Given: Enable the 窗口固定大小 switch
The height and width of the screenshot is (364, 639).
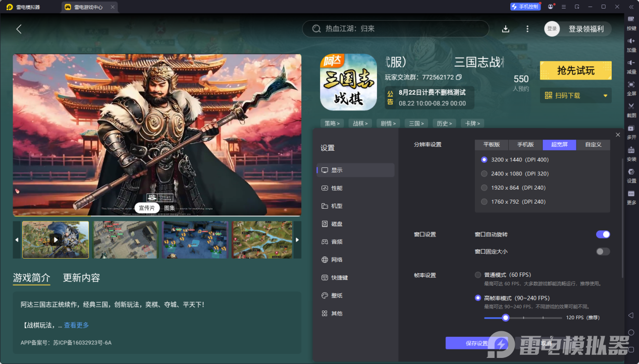Looking at the screenshot, I should 603,252.
